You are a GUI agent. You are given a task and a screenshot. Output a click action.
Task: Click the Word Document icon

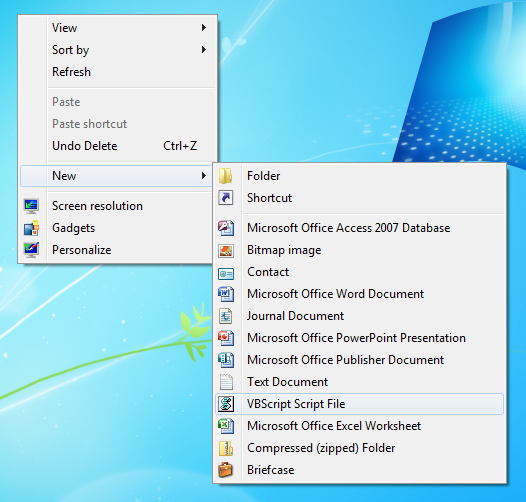(x=226, y=294)
